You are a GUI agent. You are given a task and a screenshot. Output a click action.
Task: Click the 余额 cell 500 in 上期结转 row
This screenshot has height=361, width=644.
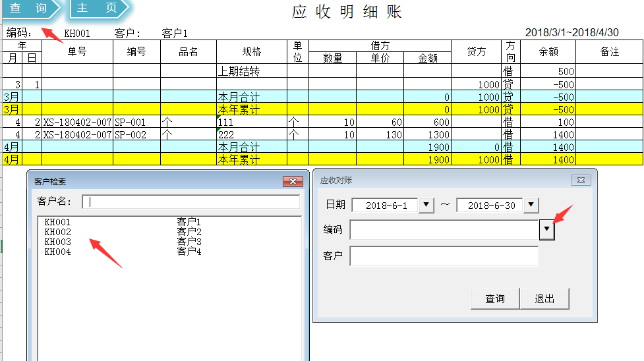click(548, 71)
